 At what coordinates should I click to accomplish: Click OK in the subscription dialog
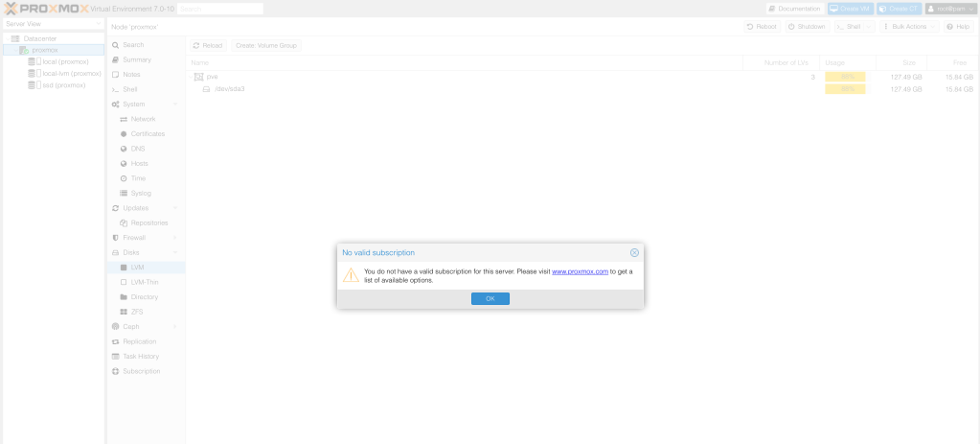490,299
